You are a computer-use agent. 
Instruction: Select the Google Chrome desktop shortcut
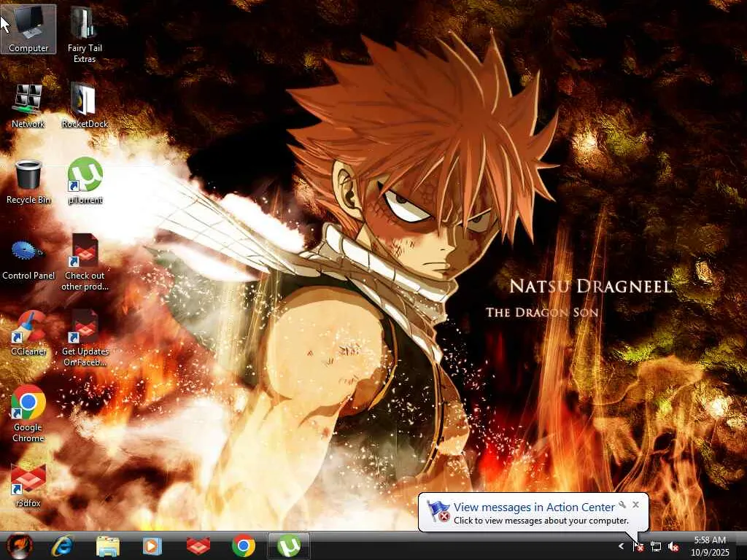(x=28, y=414)
